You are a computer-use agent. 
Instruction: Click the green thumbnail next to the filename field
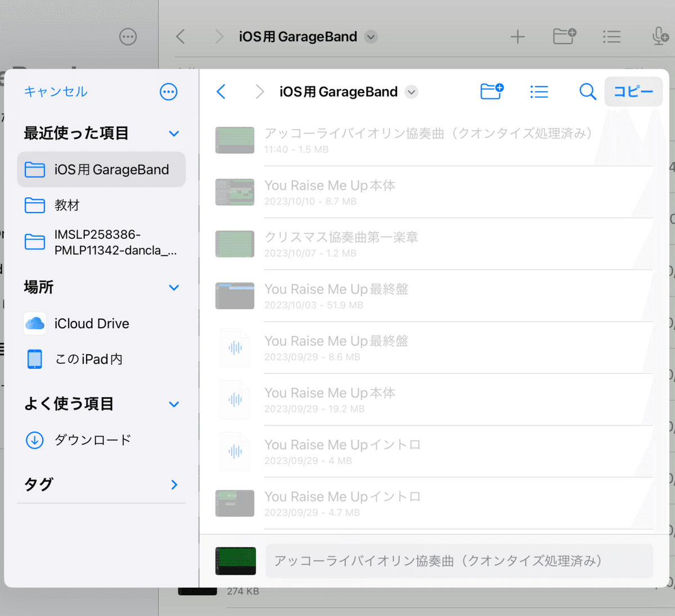236,561
